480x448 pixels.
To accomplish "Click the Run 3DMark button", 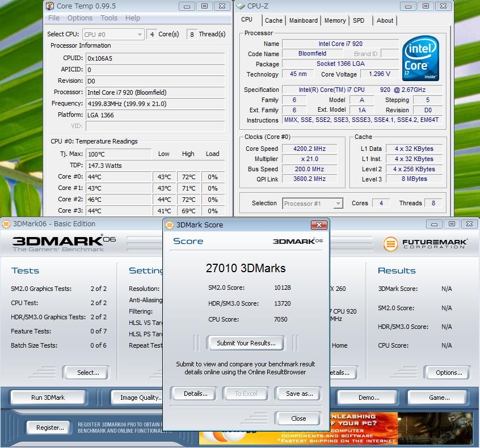I will point(48,398).
